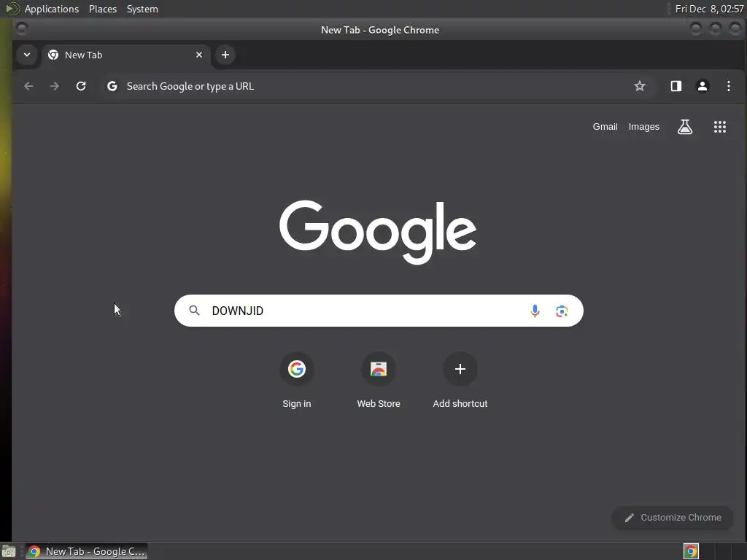Image resolution: width=747 pixels, height=560 pixels.
Task: Open the Places menu
Action: pyautogui.click(x=103, y=9)
